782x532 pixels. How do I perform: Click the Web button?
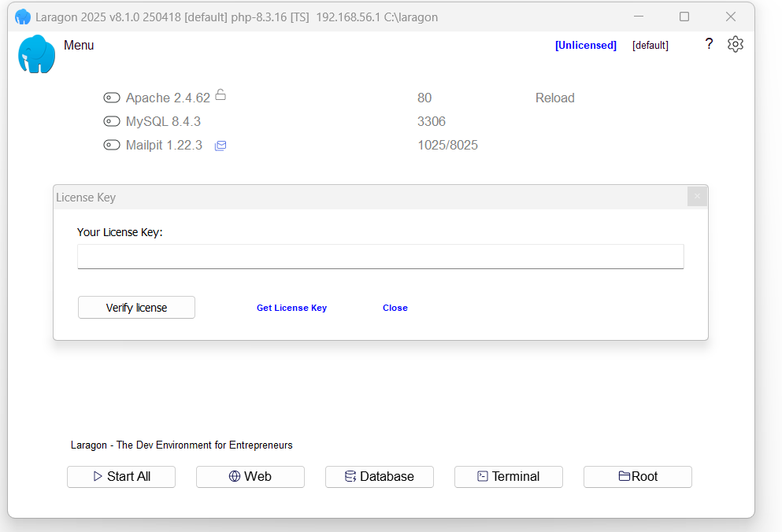click(250, 477)
